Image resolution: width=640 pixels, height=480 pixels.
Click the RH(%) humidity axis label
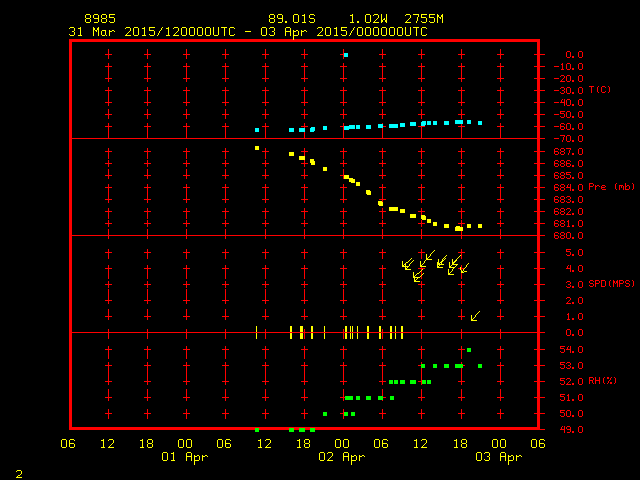(x=602, y=381)
